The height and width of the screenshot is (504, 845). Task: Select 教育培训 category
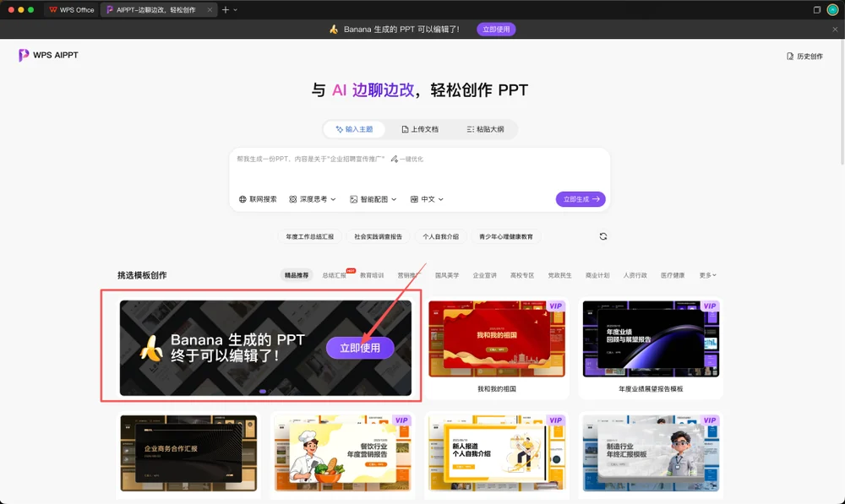(372, 275)
